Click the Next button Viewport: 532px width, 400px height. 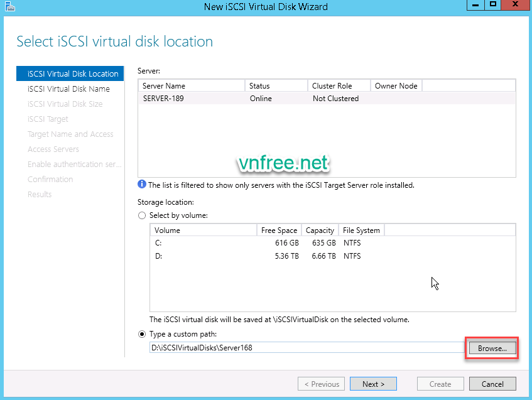click(373, 384)
